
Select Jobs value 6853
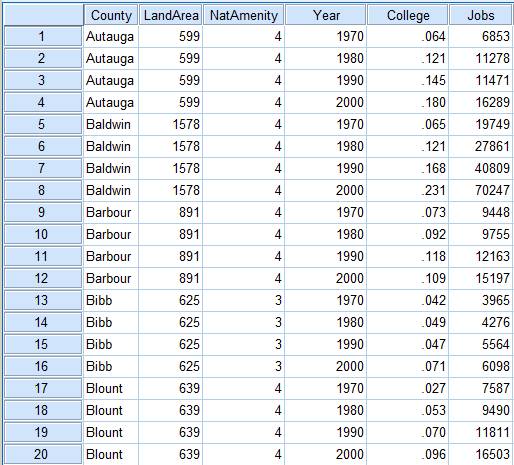pos(480,36)
